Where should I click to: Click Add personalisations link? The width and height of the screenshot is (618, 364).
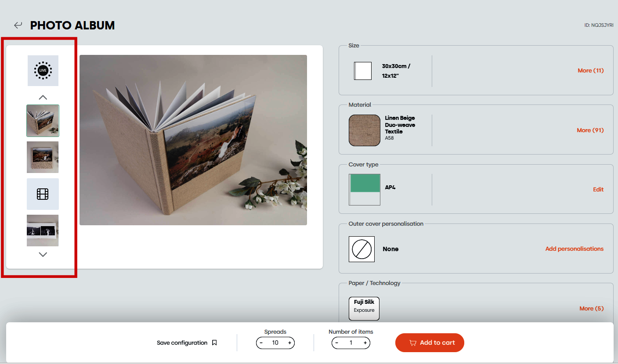pos(574,249)
